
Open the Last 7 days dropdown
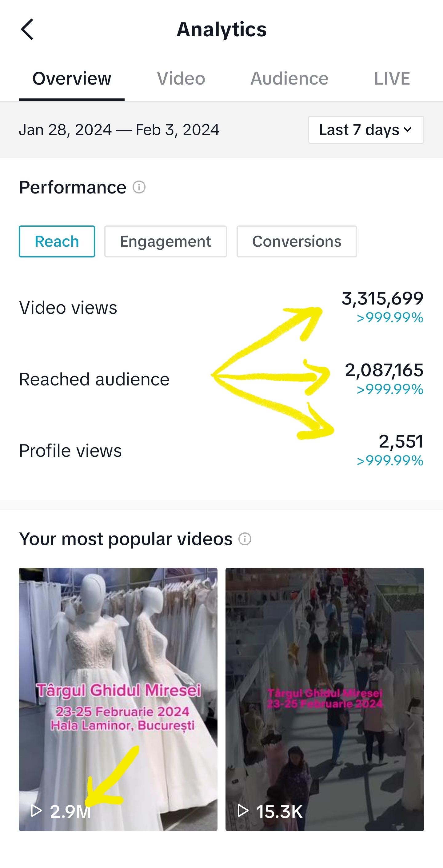click(x=366, y=130)
